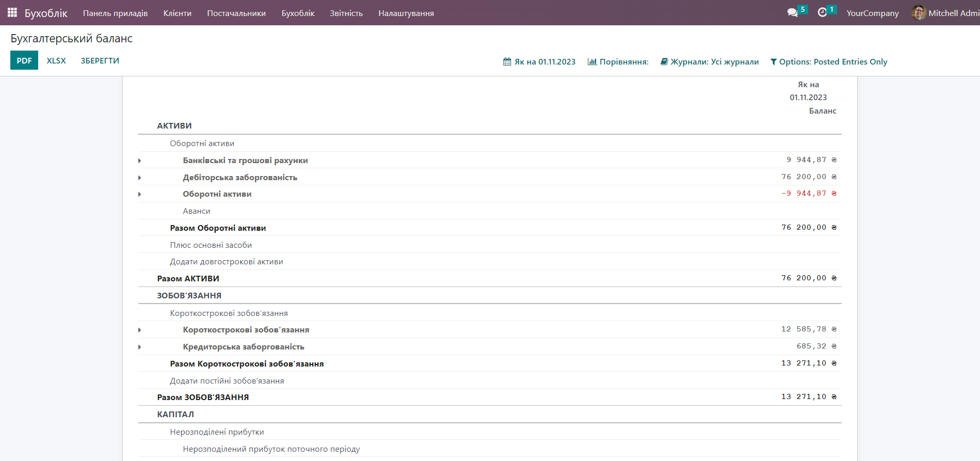Click the calendar icon for report date
Screen dimensions: 980x461
click(507, 62)
